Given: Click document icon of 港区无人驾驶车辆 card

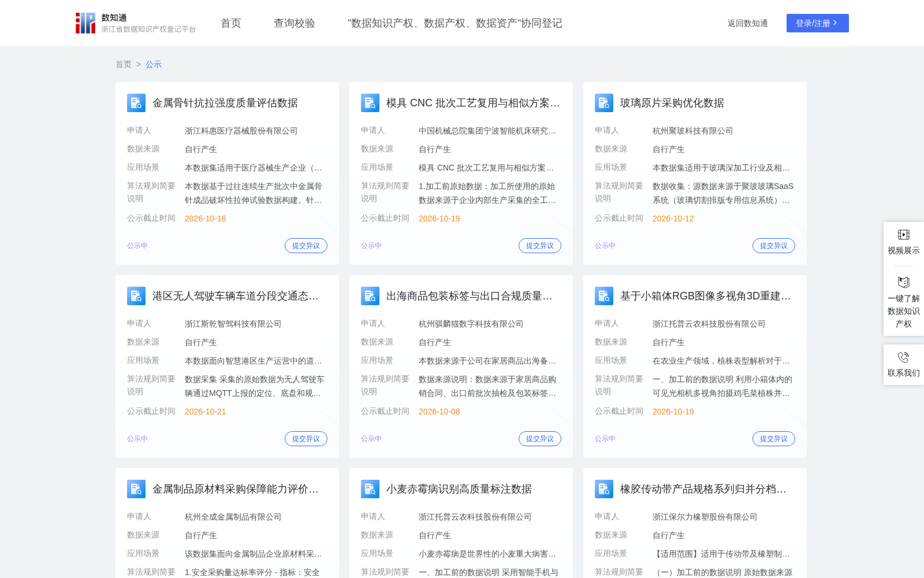Looking at the screenshot, I should tap(136, 296).
